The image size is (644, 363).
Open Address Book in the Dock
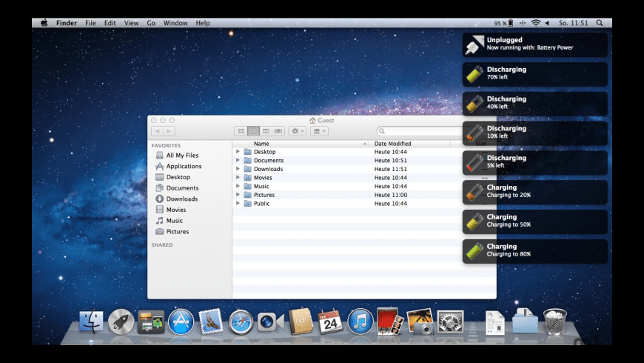[x=301, y=321]
